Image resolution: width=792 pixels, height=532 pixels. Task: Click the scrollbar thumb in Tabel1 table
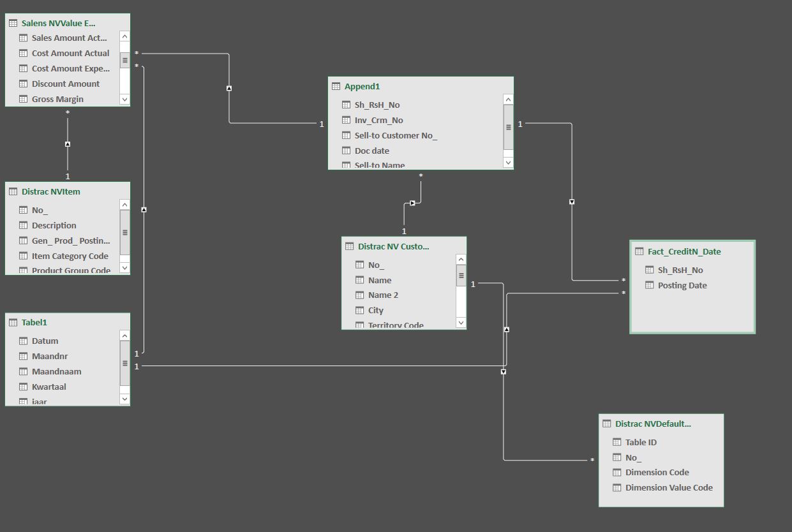(124, 363)
